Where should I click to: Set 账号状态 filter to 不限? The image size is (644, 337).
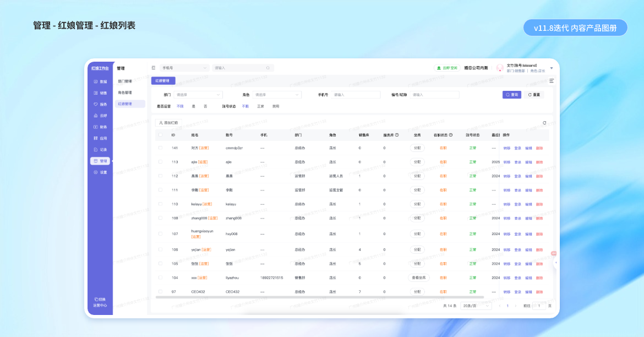[245, 106]
